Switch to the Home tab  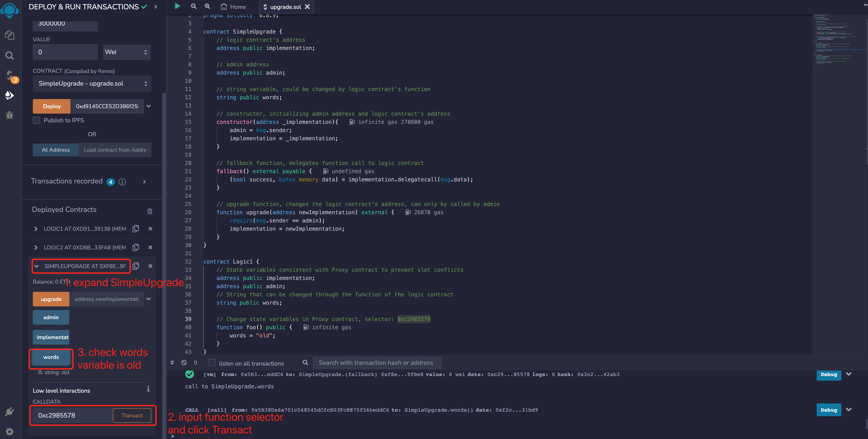point(233,7)
